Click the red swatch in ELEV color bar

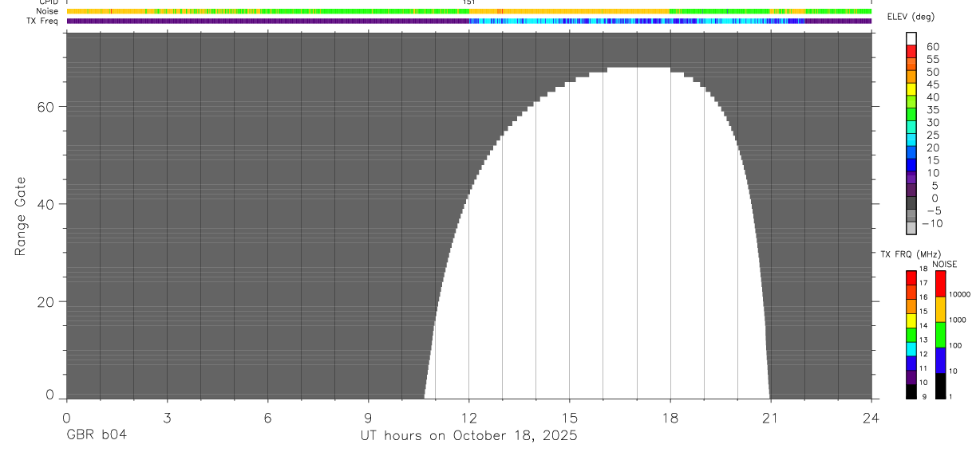911,51
